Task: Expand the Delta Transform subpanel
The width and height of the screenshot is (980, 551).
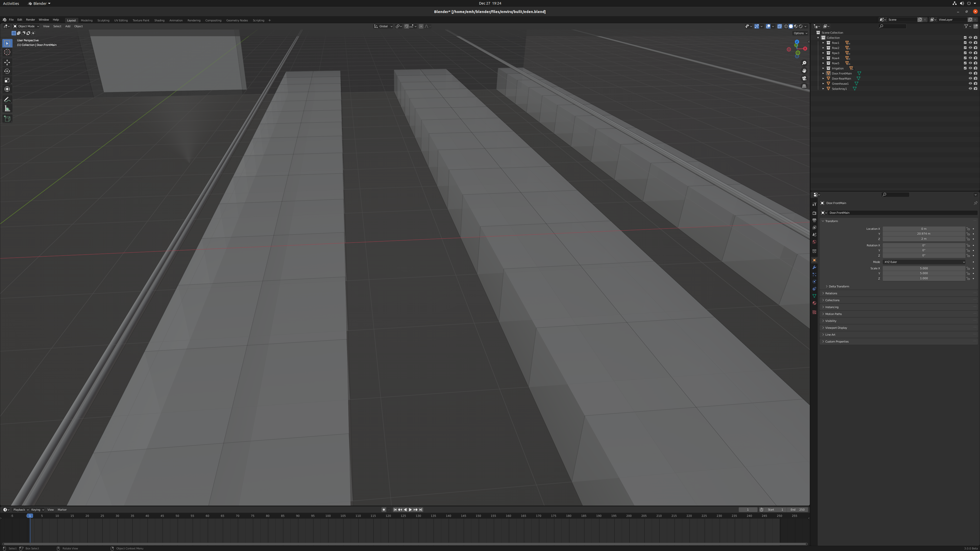Action: [838, 286]
